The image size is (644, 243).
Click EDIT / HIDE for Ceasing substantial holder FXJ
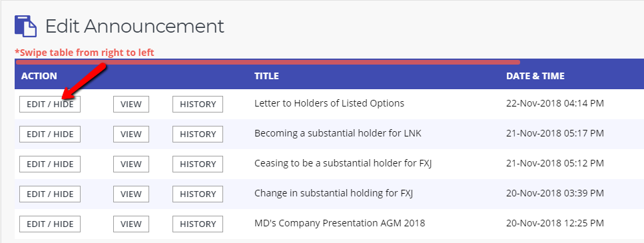click(50, 164)
